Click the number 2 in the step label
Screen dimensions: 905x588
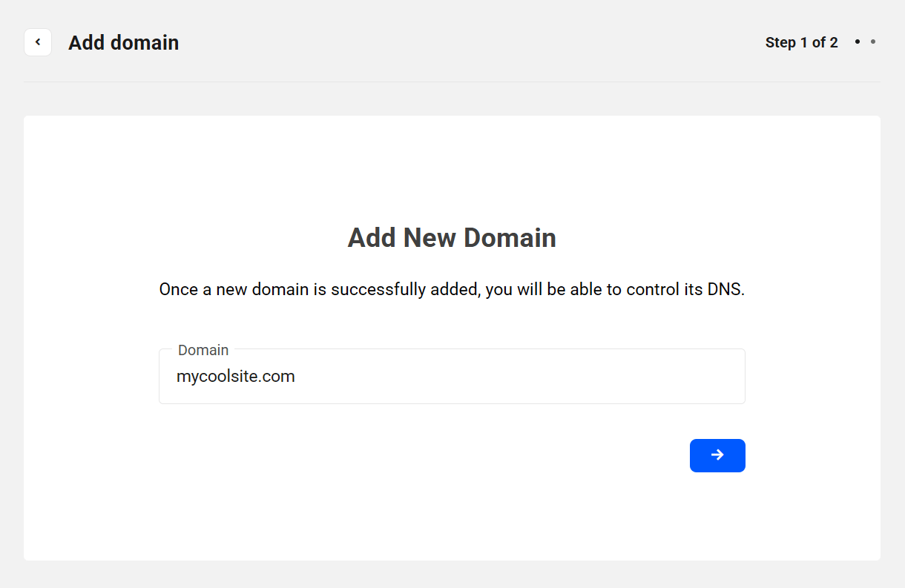(834, 42)
